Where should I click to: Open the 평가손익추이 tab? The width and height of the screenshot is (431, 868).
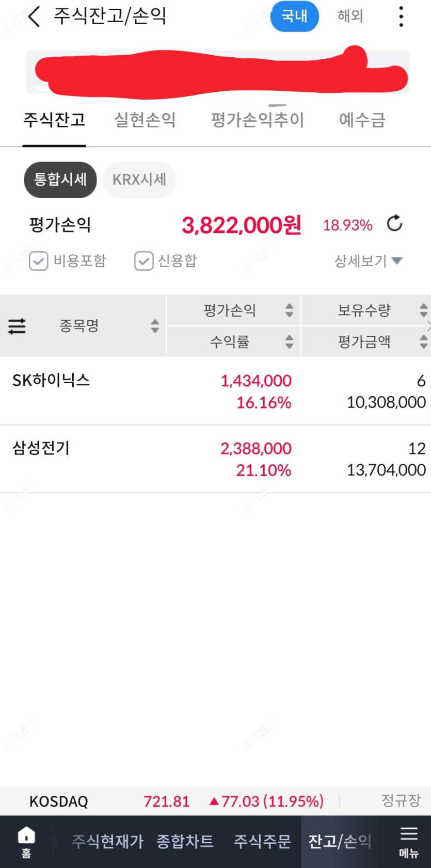pos(258,120)
